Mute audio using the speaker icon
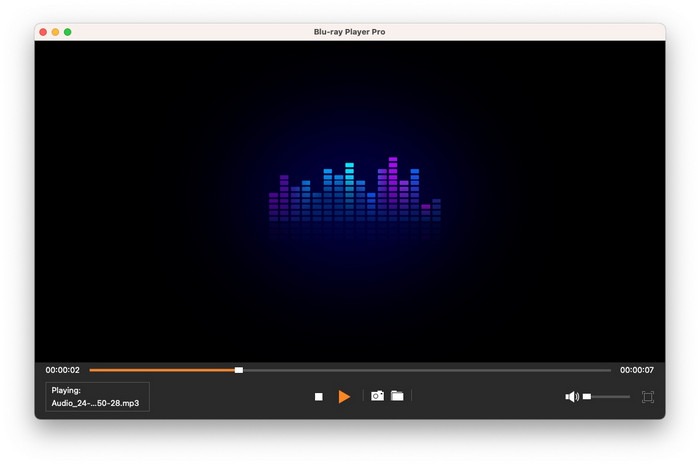Screen dimensions: 700x465 point(572,397)
